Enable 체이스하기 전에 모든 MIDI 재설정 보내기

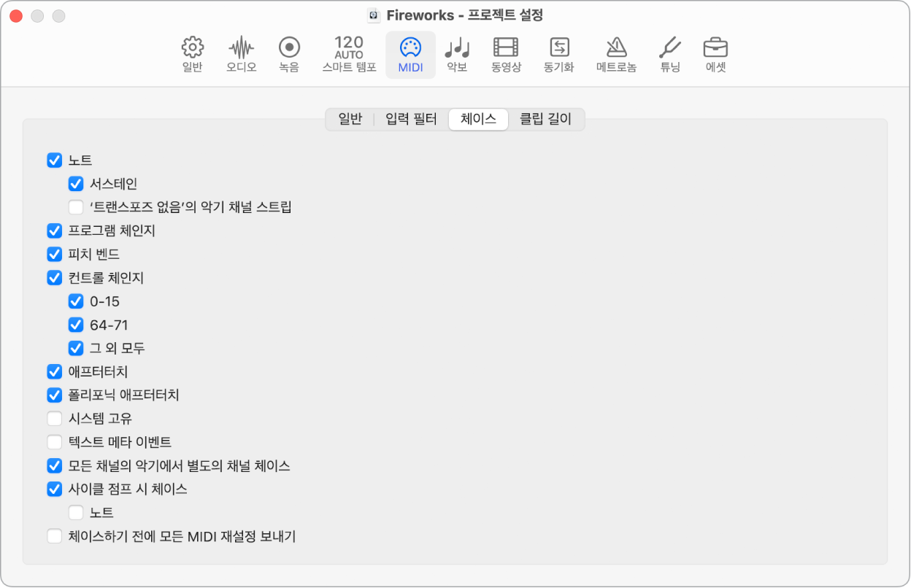click(54, 536)
